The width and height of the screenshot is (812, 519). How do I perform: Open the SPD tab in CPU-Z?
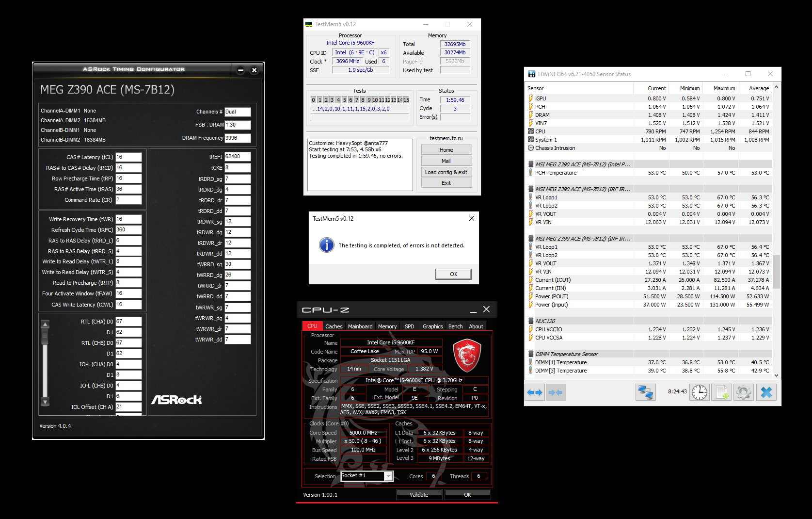point(410,326)
